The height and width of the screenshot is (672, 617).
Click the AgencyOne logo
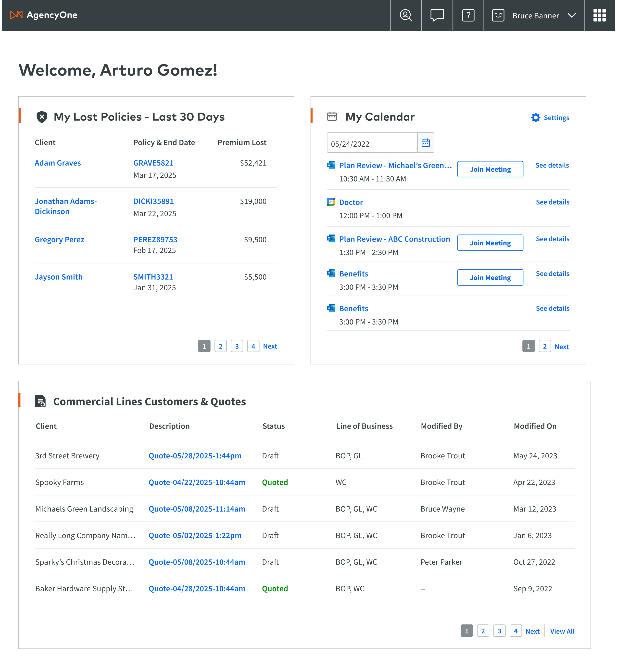point(44,15)
